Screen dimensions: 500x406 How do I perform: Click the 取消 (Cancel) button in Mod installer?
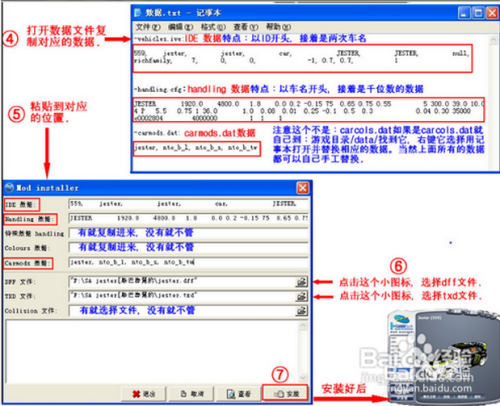tap(192, 394)
